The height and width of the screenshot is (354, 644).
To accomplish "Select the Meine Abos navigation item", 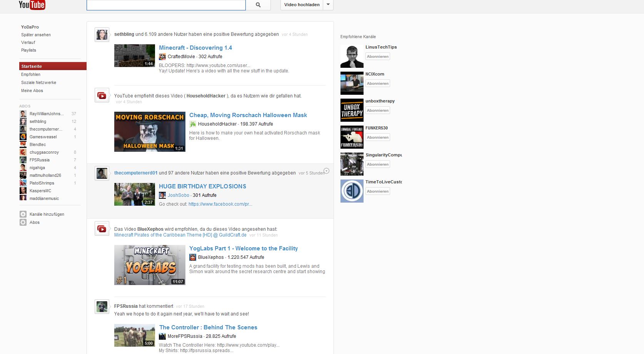I will pyautogui.click(x=32, y=91).
